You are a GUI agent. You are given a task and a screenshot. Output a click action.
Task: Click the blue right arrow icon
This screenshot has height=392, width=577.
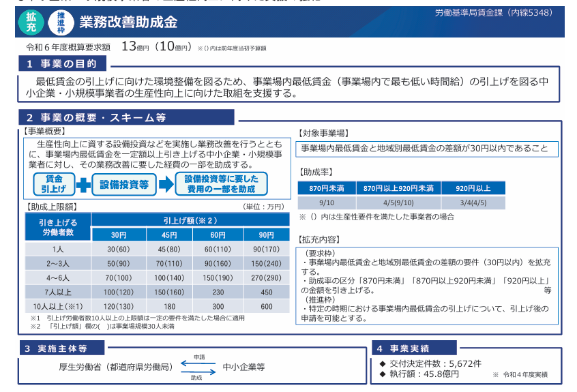(x=166, y=184)
